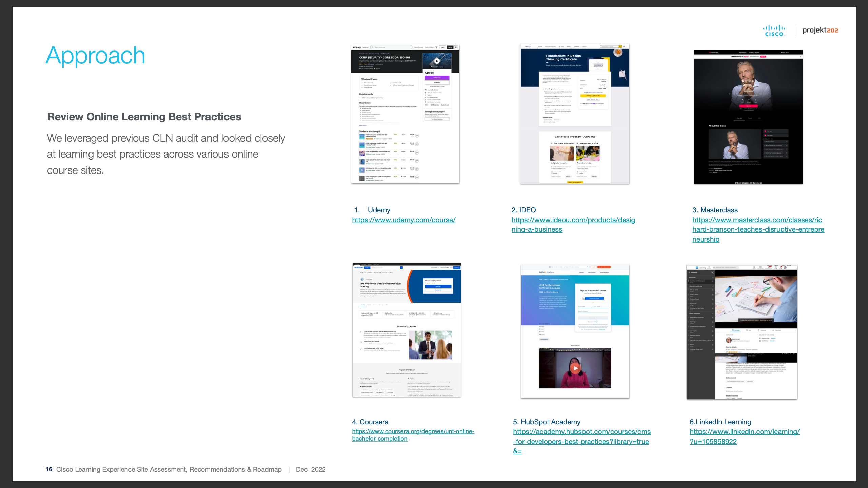Click the Approach slide title
The width and height of the screenshot is (868, 488).
click(x=96, y=55)
